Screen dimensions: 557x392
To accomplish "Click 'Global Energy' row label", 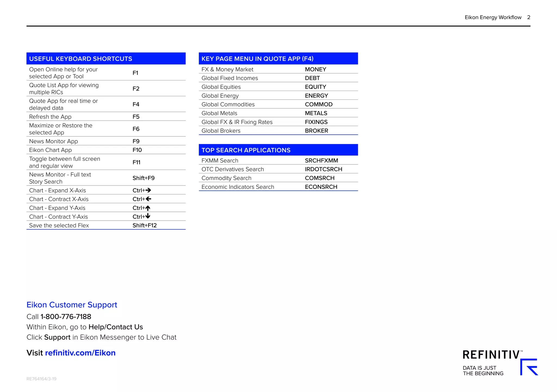I will 220,96.
